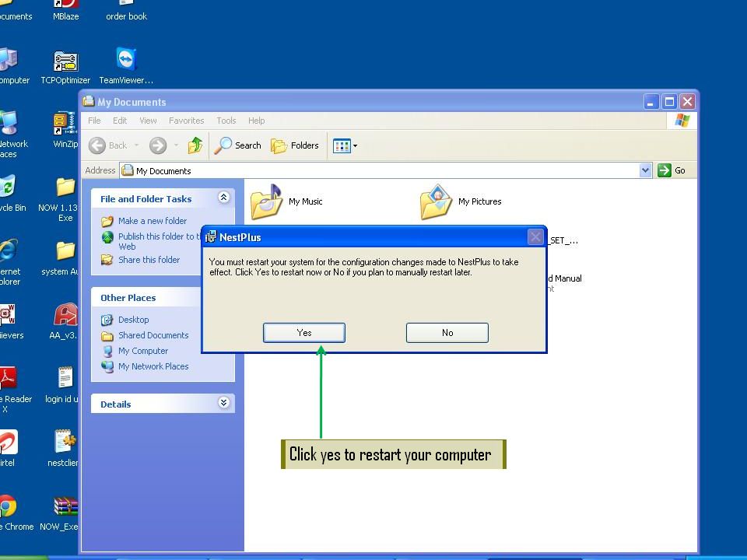
Task: Select the AA_v3 desktop icon
Action: (x=63, y=321)
